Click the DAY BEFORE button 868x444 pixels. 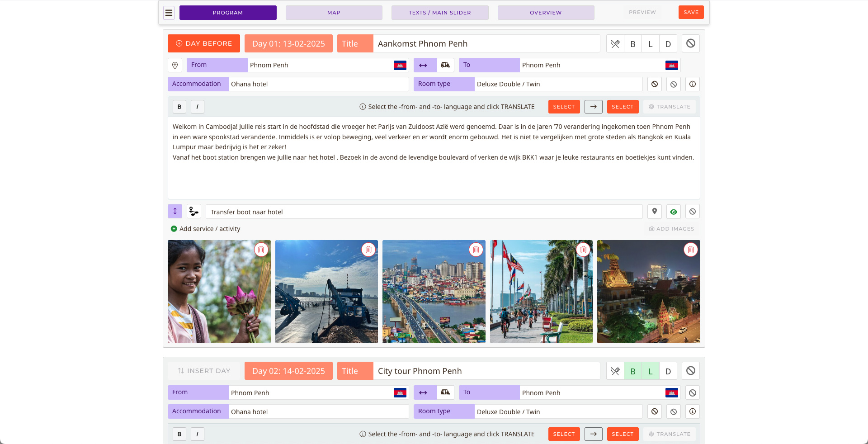tap(204, 43)
